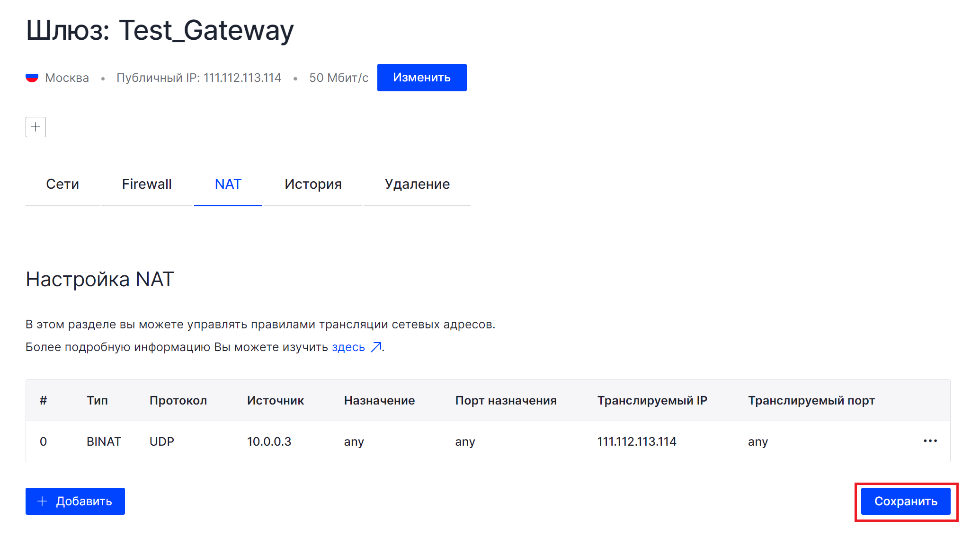Click the Тип column header
This screenshot has height=546, width=980.
(97, 400)
